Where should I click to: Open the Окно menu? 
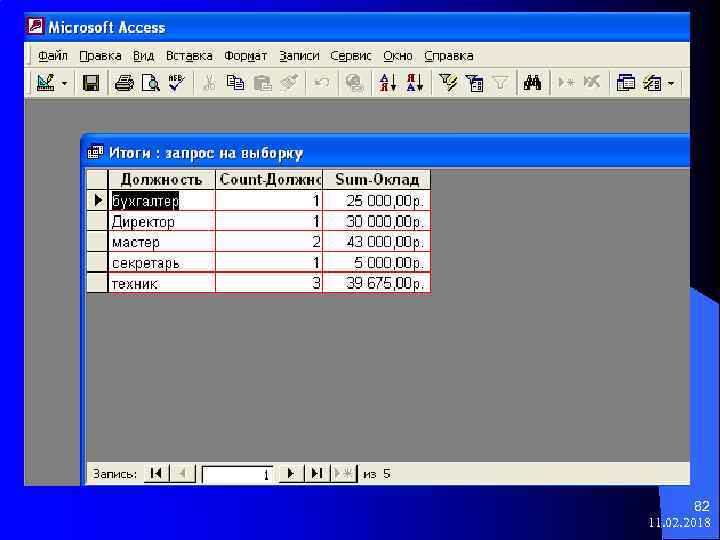398,56
